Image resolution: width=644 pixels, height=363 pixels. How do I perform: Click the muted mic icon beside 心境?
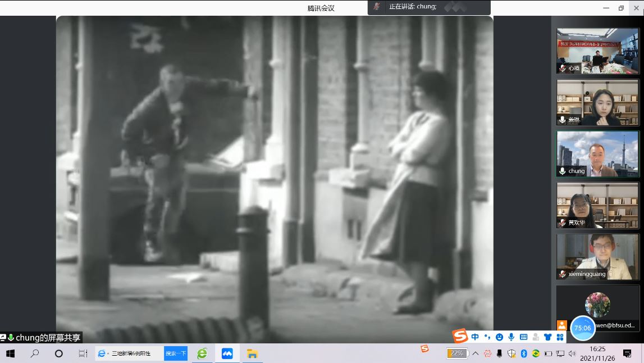pos(563,68)
